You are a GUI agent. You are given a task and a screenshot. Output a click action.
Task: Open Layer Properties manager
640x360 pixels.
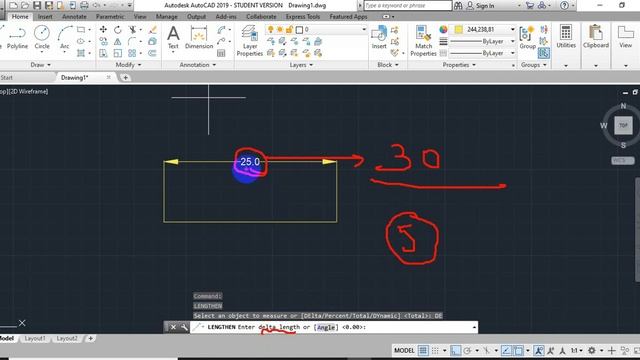click(249, 41)
